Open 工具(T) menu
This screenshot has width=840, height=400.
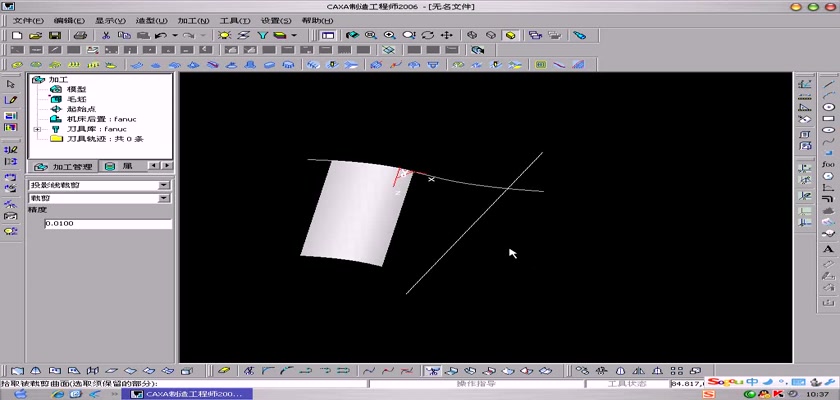pos(235,20)
